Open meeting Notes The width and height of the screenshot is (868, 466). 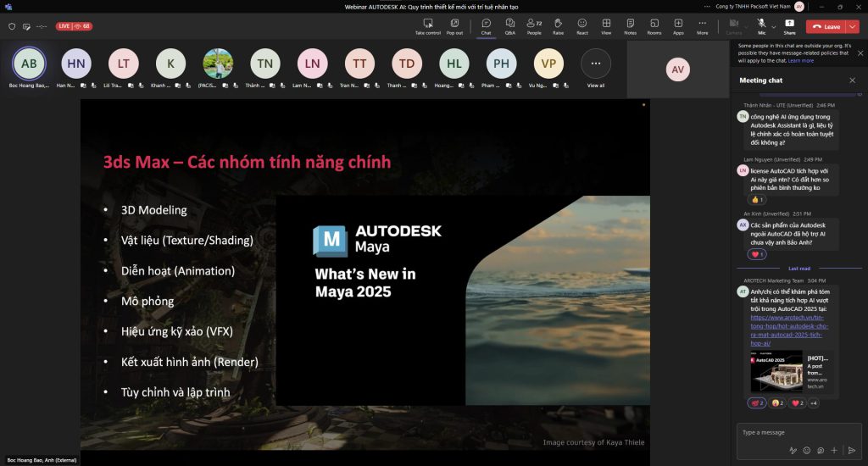click(x=631, y=26)
